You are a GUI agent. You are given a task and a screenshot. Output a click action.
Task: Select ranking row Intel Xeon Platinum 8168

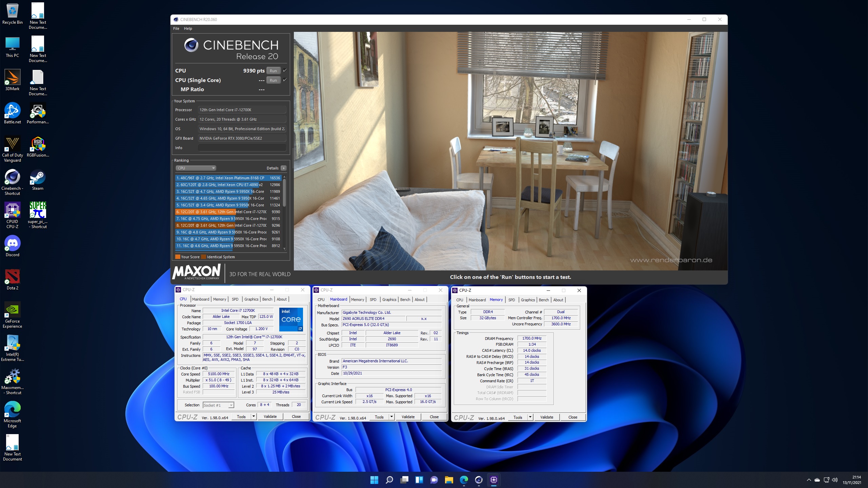[x=228, y=178]
